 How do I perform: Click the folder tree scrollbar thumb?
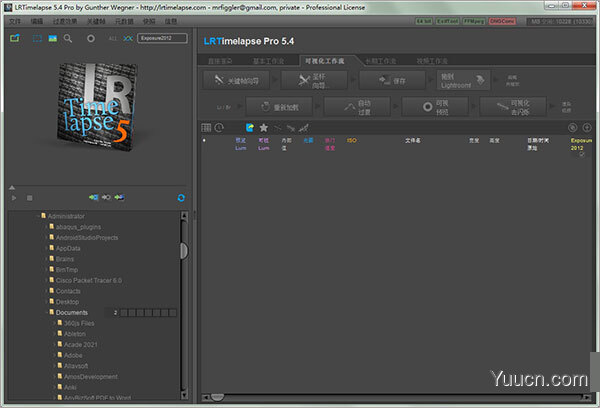[x=184, y=251]
